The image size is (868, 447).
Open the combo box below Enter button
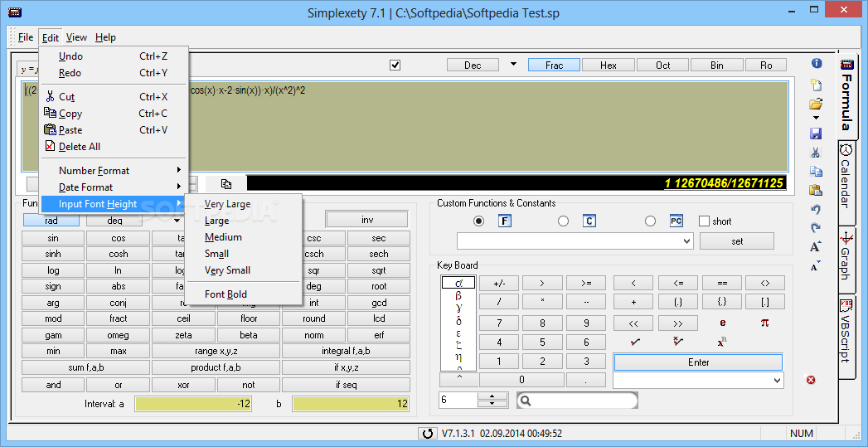click(699, 380)
